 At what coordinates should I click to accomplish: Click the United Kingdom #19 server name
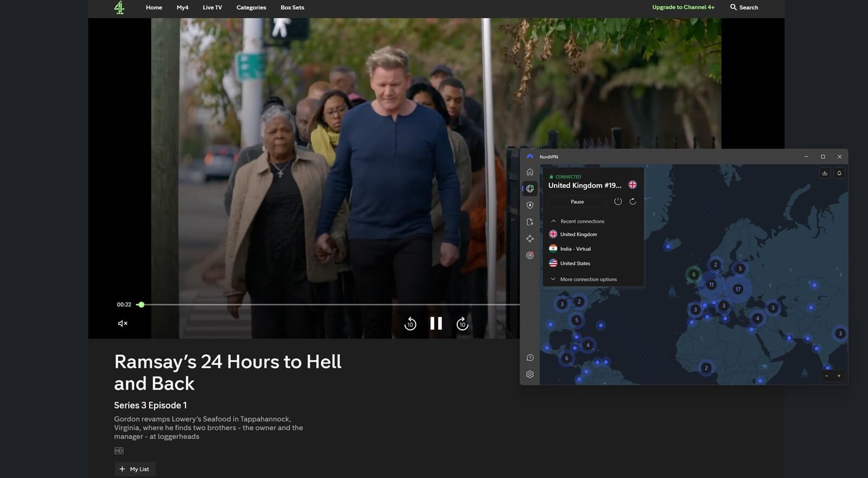pos(585,186)
